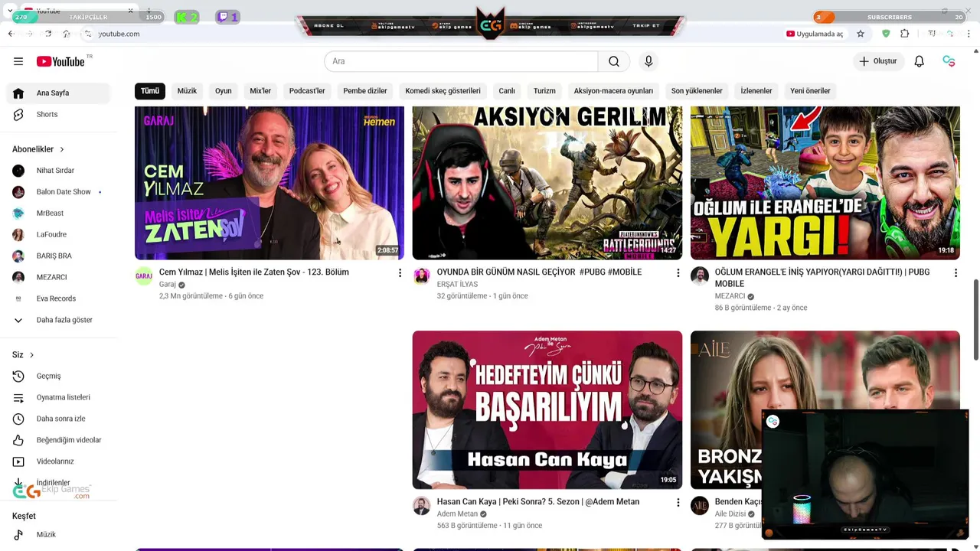Open the browser tab search dropdown
980x551 pixels.
(10, 11)
